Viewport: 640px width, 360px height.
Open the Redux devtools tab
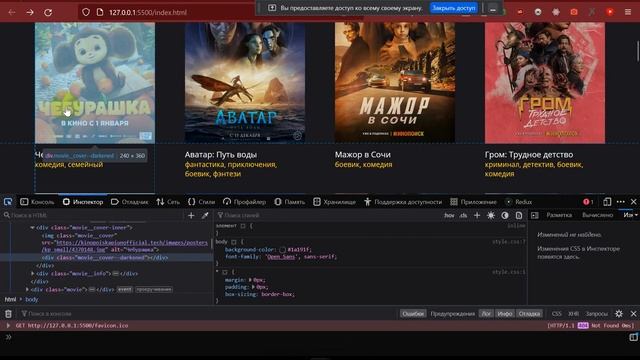tap(518, 202)
